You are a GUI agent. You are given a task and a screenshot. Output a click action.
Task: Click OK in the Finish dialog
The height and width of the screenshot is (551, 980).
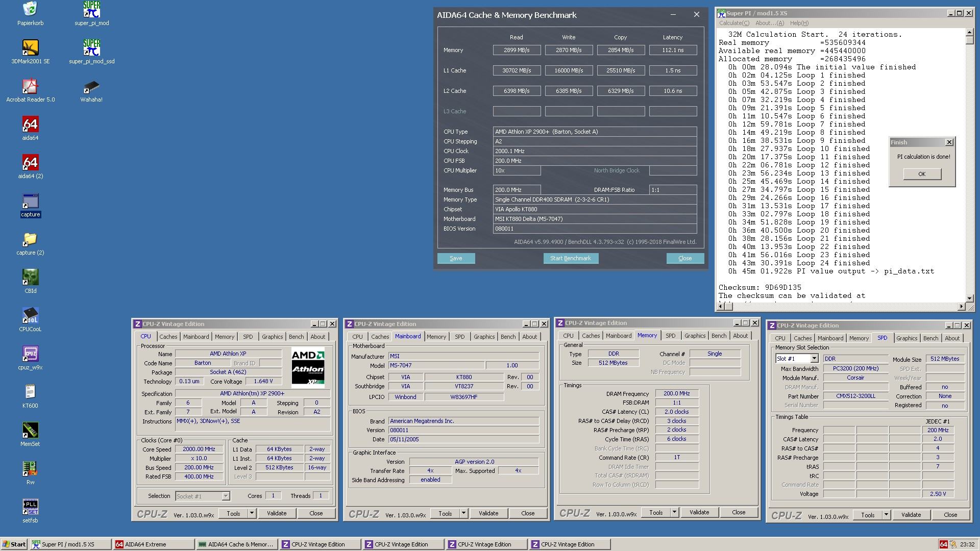click(x=922, y=174)
